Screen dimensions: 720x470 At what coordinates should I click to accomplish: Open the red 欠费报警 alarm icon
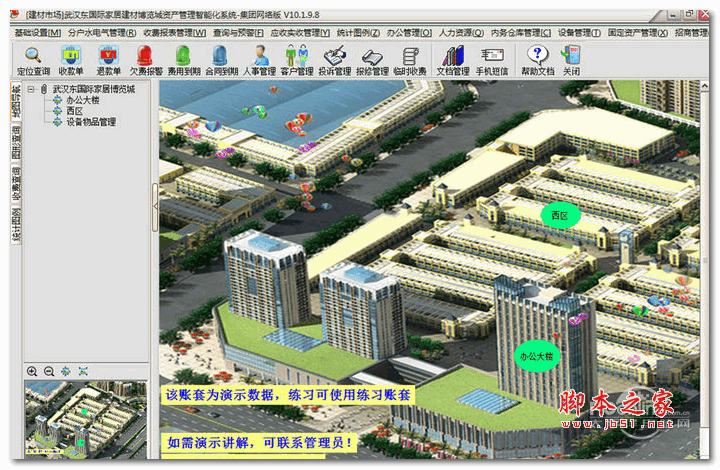click(146, 60)
